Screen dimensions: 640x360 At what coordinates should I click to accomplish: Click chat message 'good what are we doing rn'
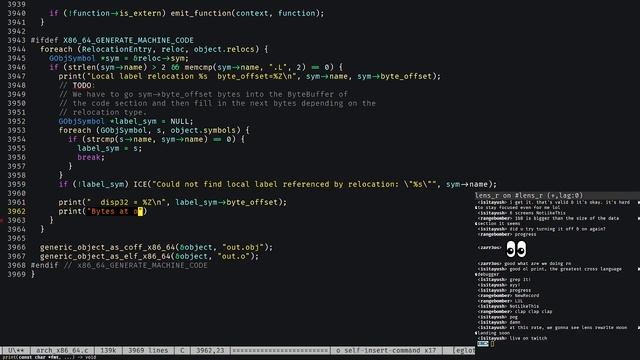(x=538, y=264)
